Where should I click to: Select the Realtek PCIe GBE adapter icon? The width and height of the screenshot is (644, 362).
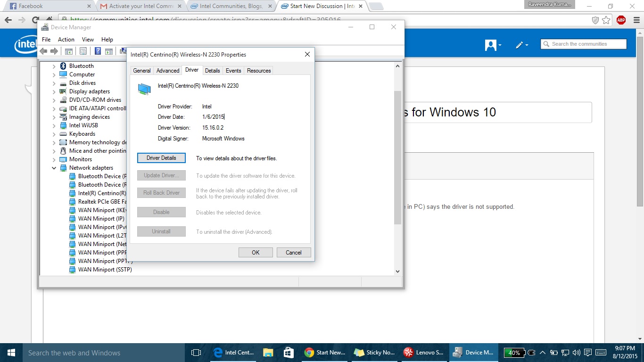click(72, 201)
